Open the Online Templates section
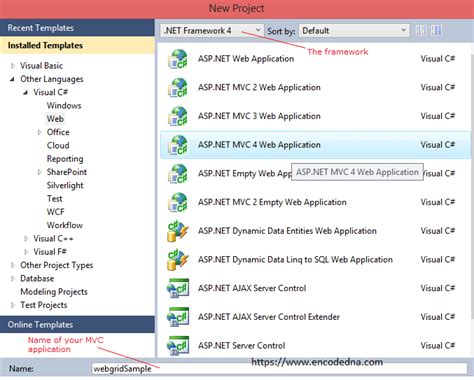Screen dimensions: 474x380 (77, 325)
